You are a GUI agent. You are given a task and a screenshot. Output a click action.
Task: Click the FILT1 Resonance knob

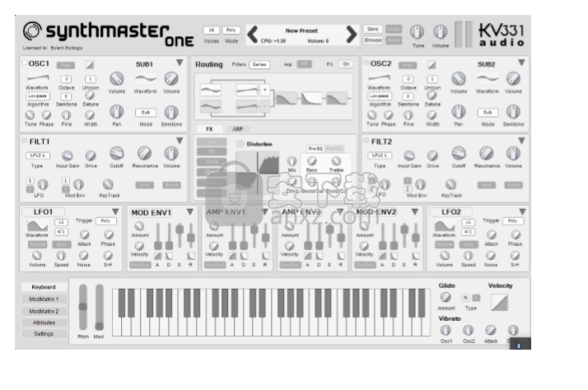pos(144,153)
